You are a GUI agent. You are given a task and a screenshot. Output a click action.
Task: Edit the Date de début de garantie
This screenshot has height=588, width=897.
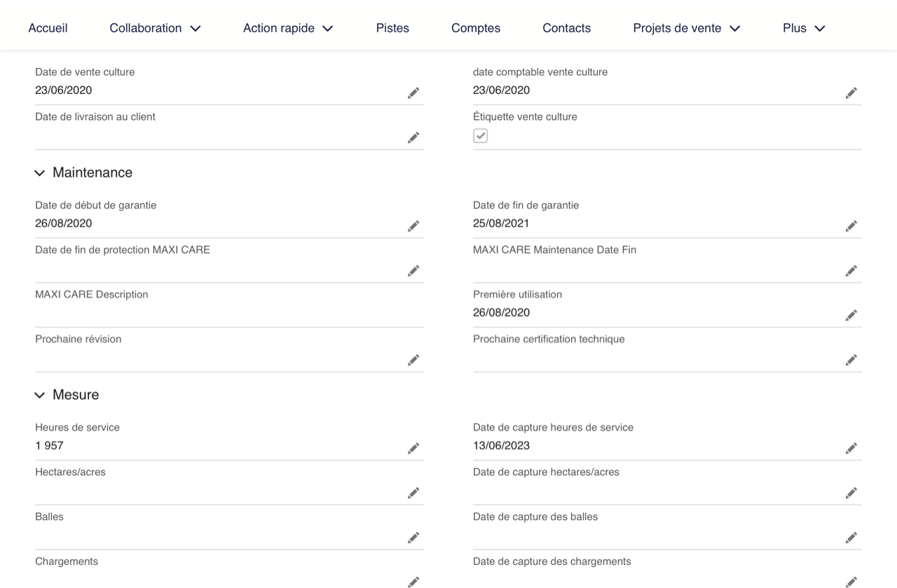413,226
